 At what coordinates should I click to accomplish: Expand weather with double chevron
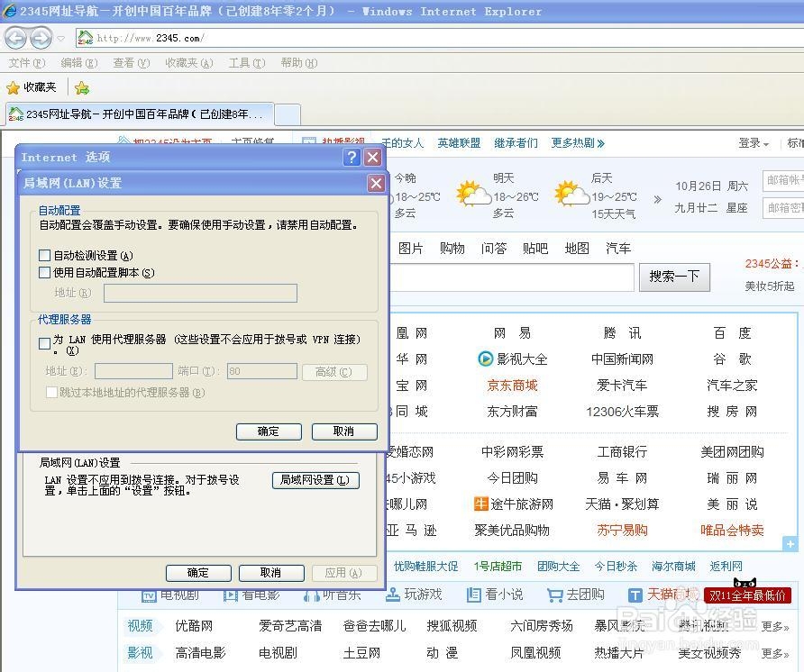tap(657, 199)
